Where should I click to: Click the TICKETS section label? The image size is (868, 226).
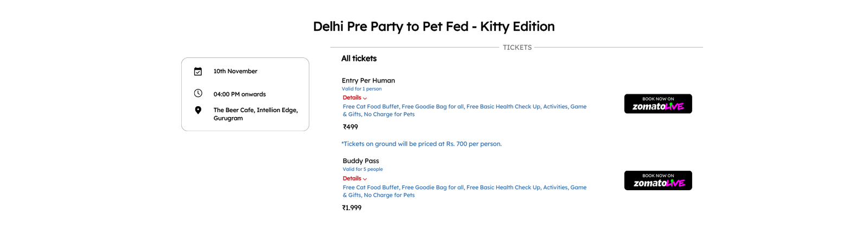pos(517,48)
